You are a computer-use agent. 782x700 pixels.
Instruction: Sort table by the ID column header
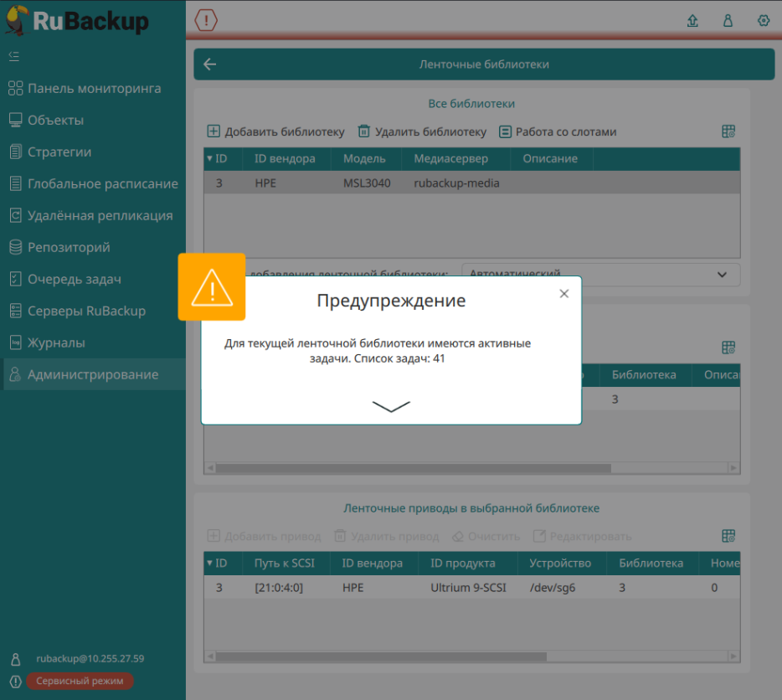click(x=222, y=159)
